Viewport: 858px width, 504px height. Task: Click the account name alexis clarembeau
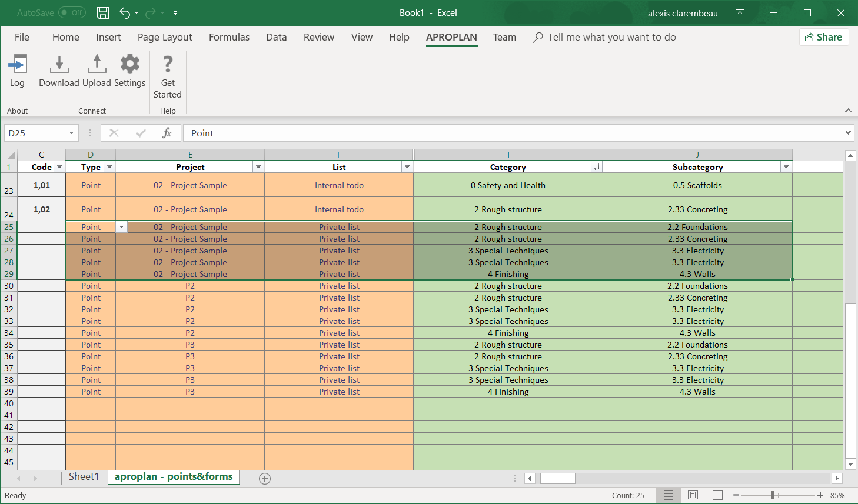(x=683, y=13)
